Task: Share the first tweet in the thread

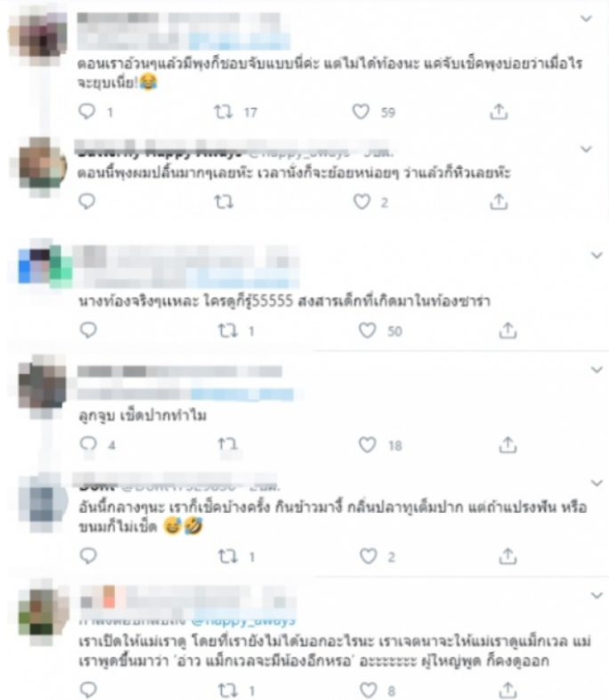Action: [x=499, y=111]
